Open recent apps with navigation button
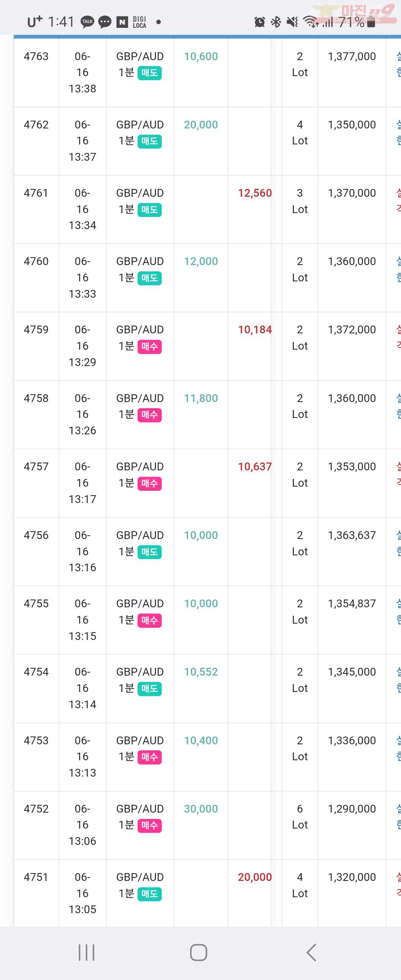 [87, 953]
